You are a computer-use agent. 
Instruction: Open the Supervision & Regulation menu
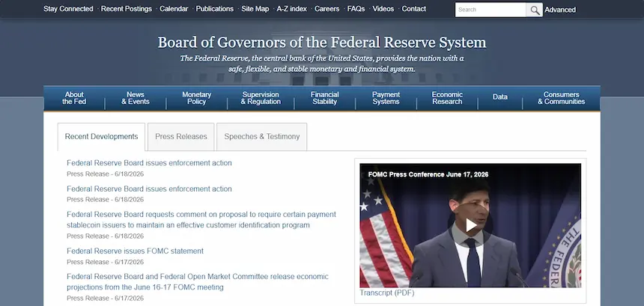click(x=261, y=98)
